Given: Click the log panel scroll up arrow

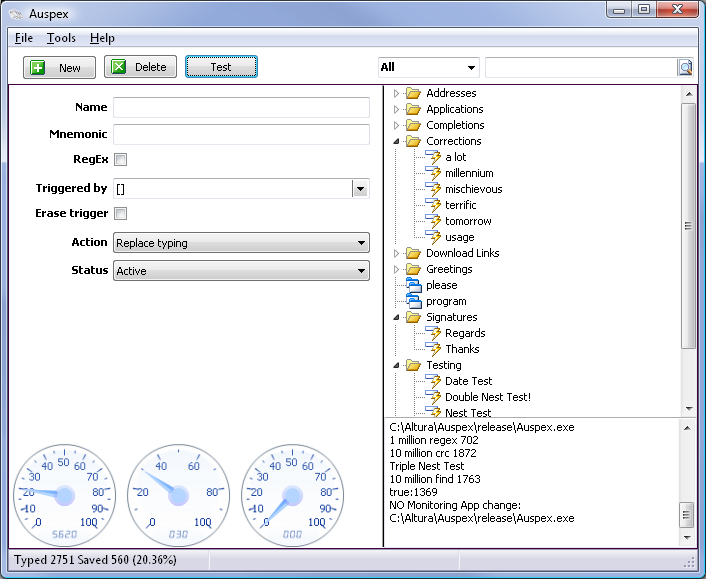Looking at the screenshot, I should [x=687, y=428].
